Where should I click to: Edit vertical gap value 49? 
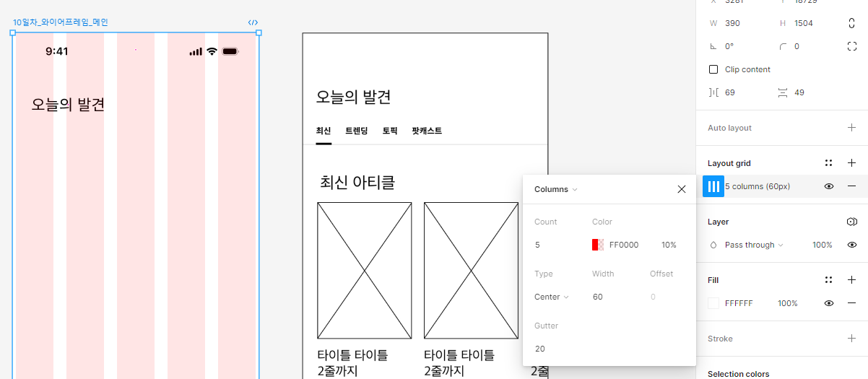click(x=799, y=92)
